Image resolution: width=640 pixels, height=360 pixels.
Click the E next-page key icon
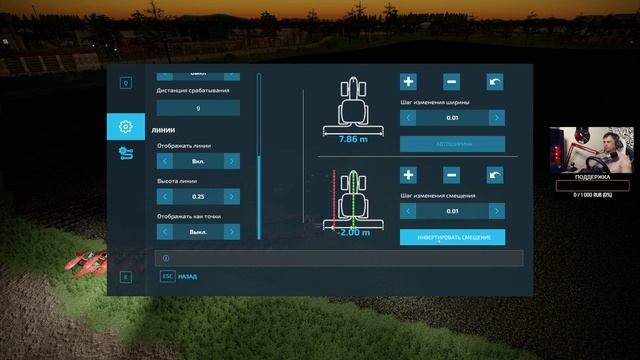126,277
